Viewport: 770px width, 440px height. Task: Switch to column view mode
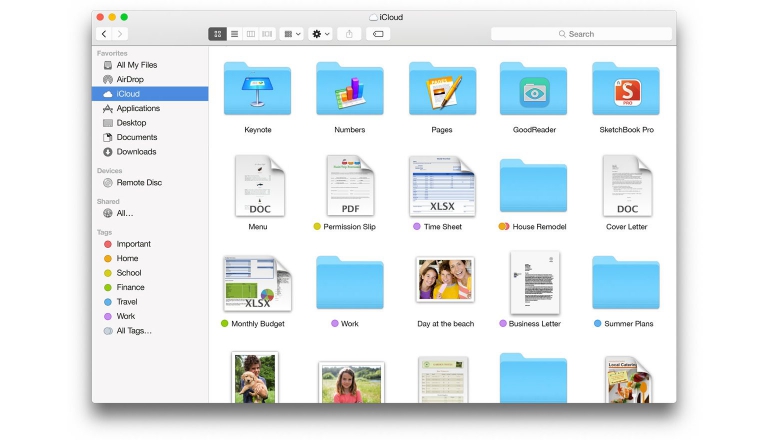coord(251,34)
